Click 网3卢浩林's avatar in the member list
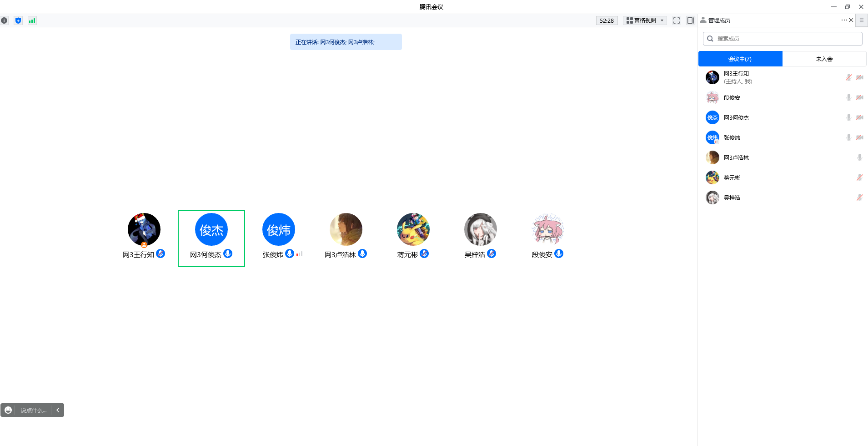This screenshot has height=446, width=868. (712, 157)
